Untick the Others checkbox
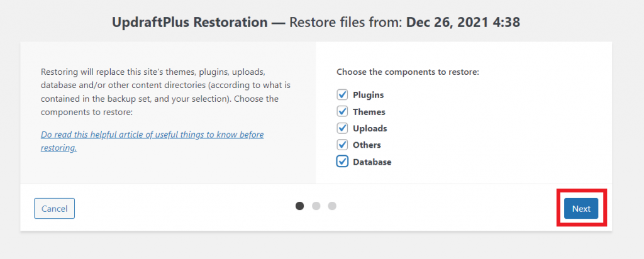This screenshot has height=259, width=644. point(342,145)
